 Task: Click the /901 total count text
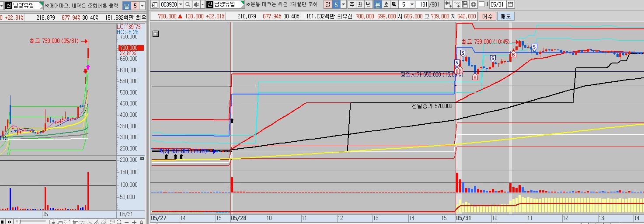point(435,4)
